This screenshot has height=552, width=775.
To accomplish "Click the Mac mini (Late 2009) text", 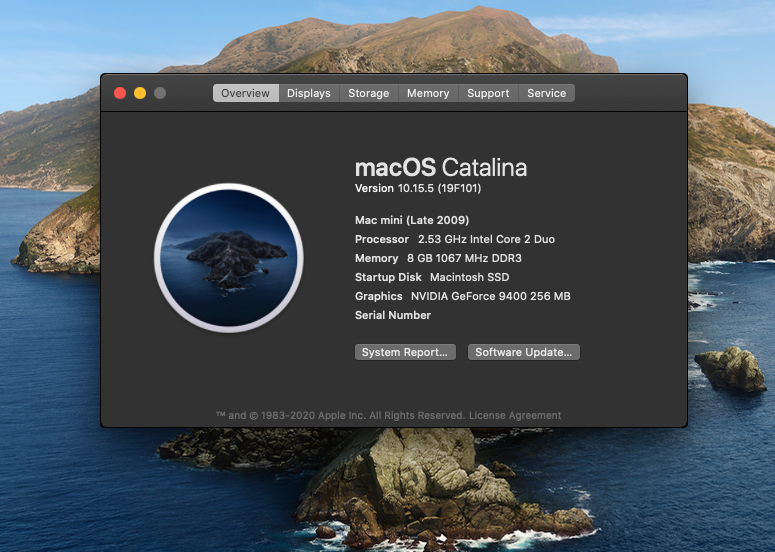I will click(x=412, y=220).
